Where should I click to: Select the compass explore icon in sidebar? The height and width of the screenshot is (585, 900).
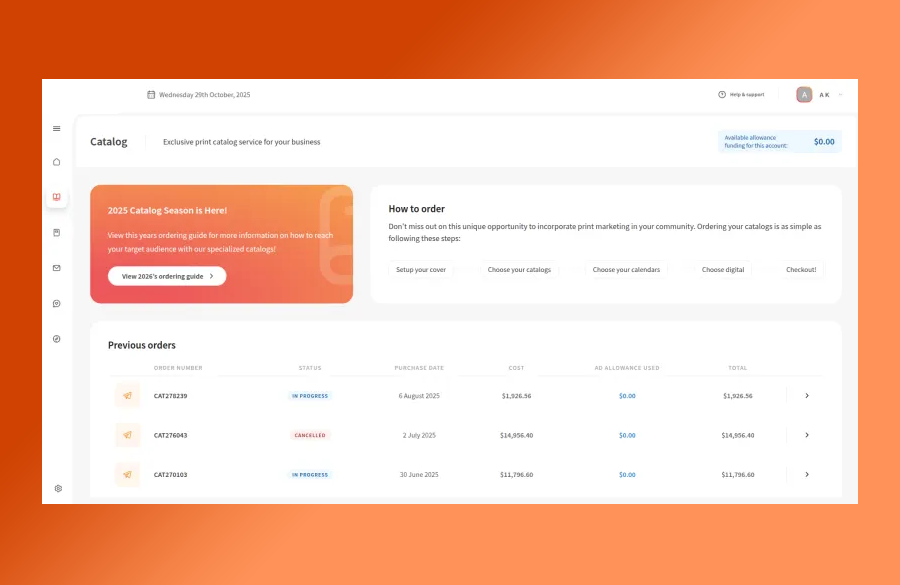(x=56, y=338)
